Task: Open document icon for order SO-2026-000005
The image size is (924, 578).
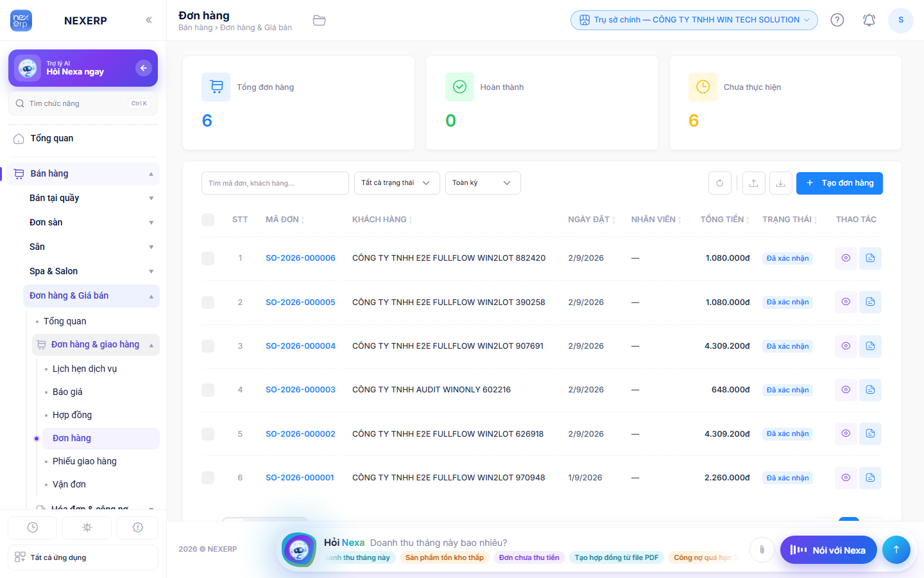Action: 870,302
